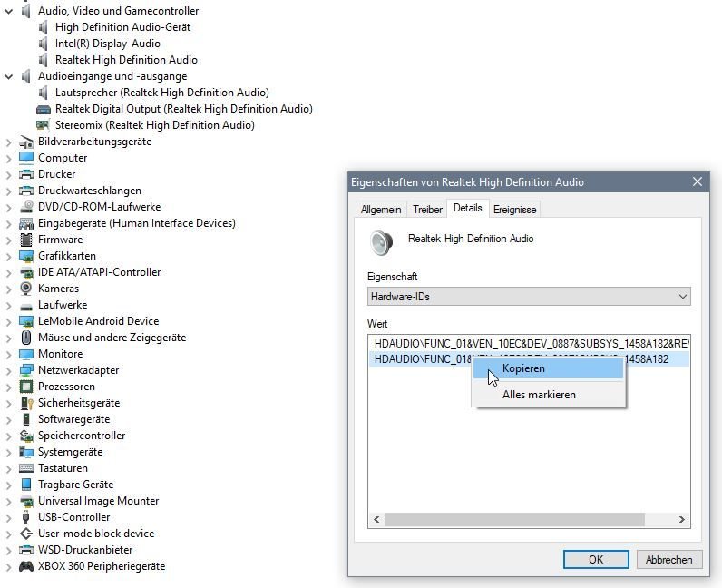
Task: Click the XBOX 360 Peripheriegeräte gamepad icon
Action: (x=26, y=566)
